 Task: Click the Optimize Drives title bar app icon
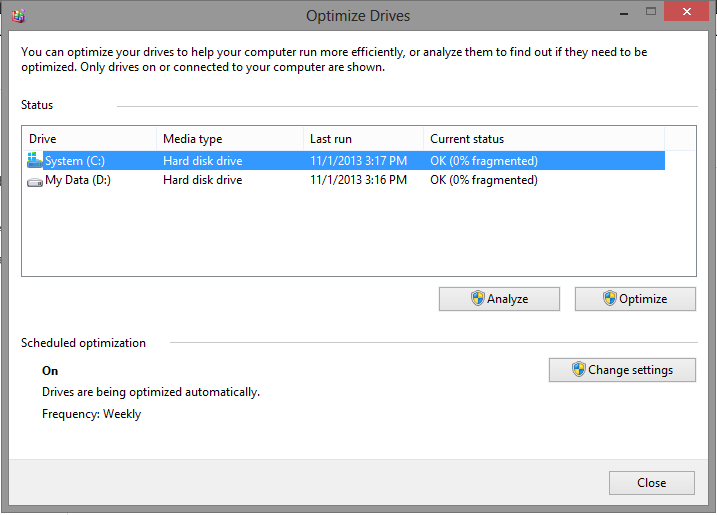[x=19, y=16]
